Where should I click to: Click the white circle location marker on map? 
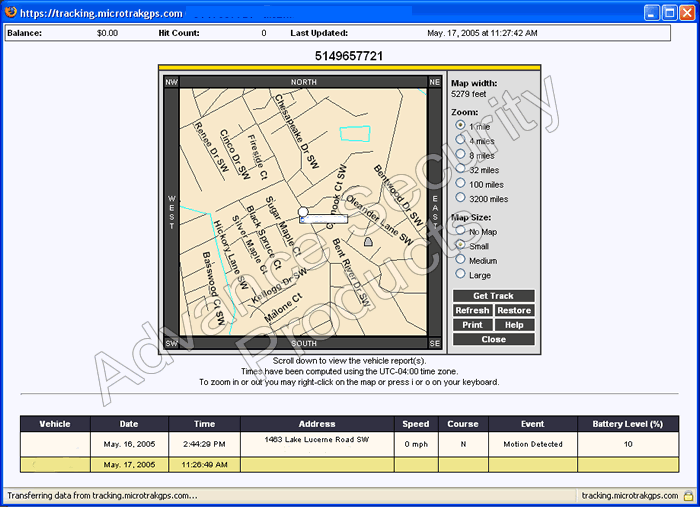tap(303, 212)
